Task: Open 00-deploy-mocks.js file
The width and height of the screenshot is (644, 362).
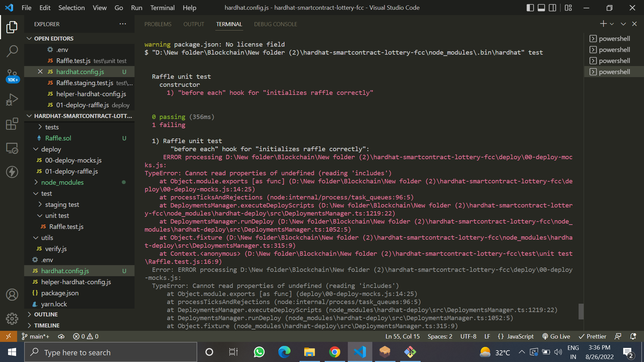Action: click(79, 160)
